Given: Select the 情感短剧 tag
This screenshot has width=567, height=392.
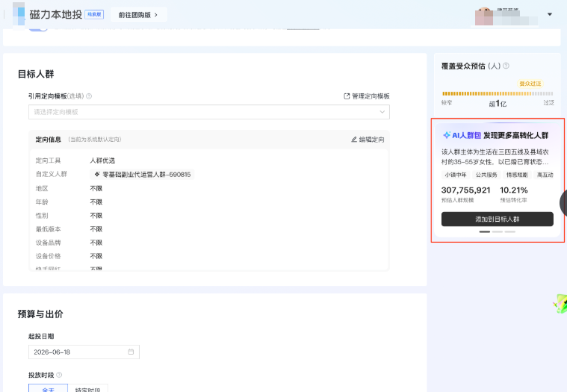Looking at the screenshot, I should click(x=517, y=175).
